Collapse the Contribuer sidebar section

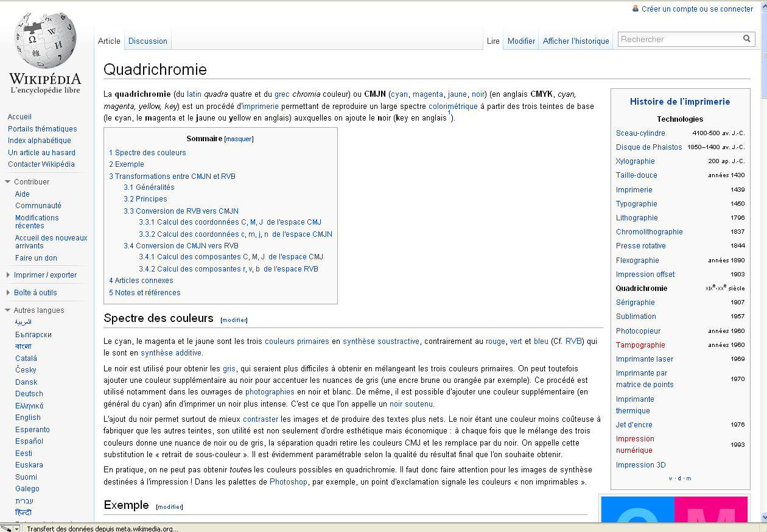click(8, 182)
